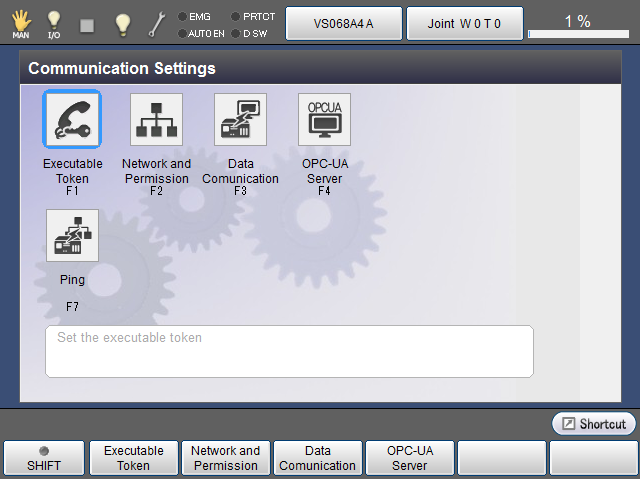Click the executable token description field
Screen dimensions: 640x479
pos(289,351)
